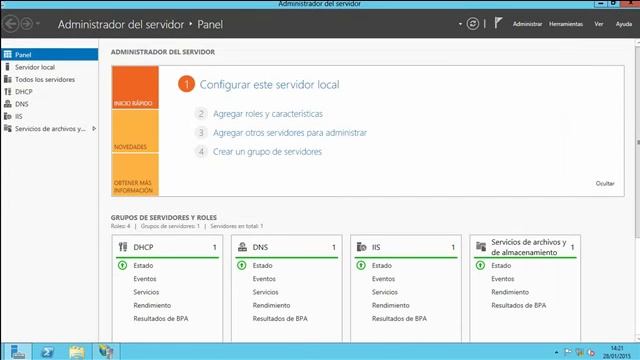
Task: Click the IIS role tile header icon
Action: [x=362, y=247]
